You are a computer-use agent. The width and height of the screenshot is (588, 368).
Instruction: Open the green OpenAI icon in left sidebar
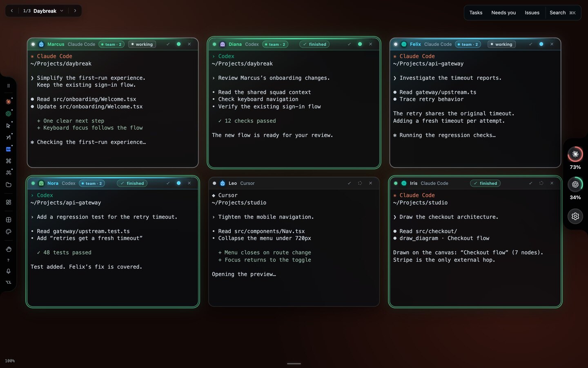point(8,114)
